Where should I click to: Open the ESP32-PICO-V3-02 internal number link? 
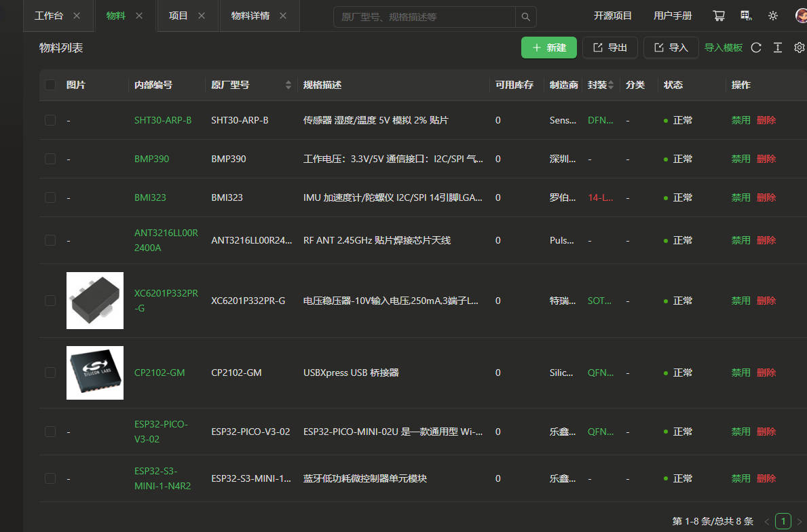(161, 432)
